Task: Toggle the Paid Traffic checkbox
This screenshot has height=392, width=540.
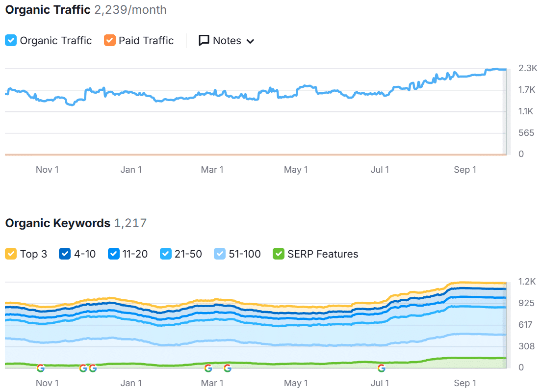Action: (x=110, y=41)
